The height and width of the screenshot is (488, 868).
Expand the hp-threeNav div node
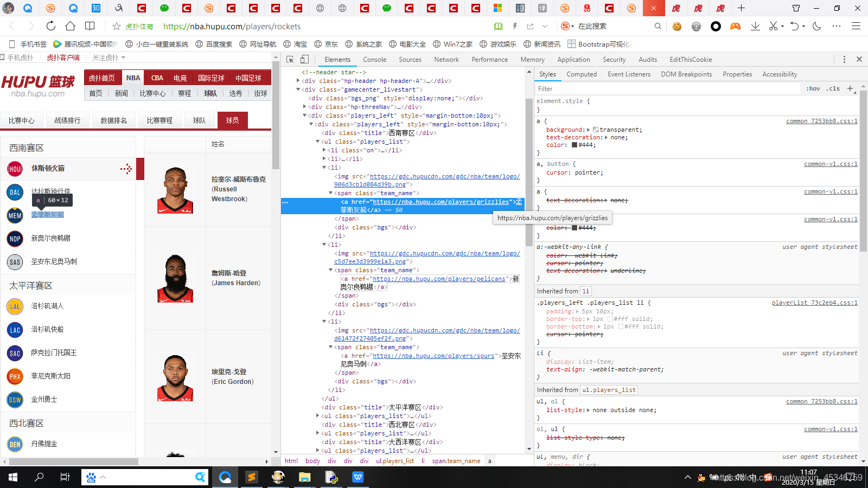point(304,107)
